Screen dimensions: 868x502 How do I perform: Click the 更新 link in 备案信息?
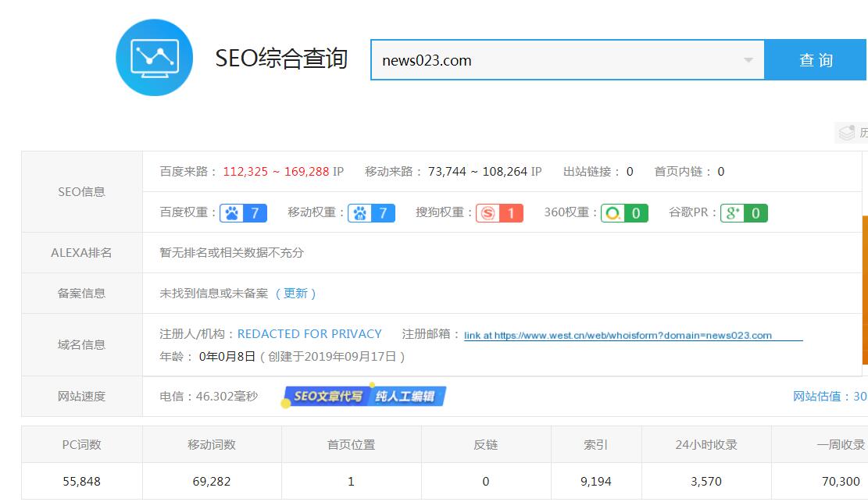tap(295, 293)
